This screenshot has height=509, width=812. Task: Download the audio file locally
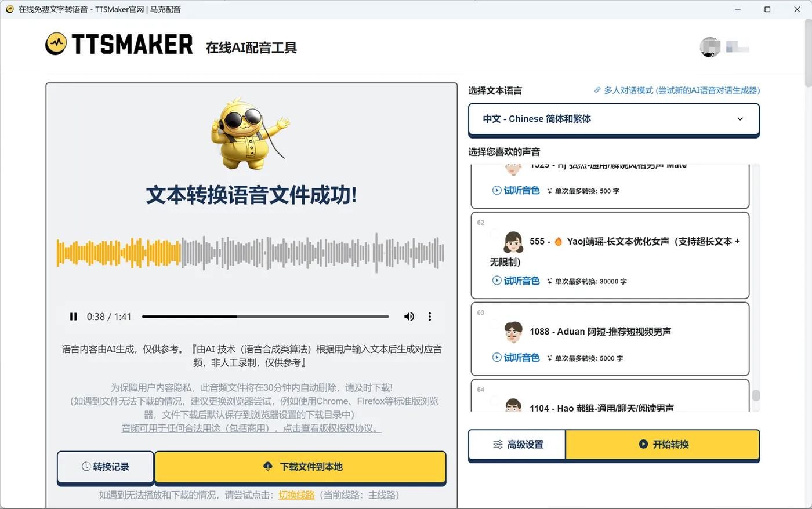click(x=300, y=467)
